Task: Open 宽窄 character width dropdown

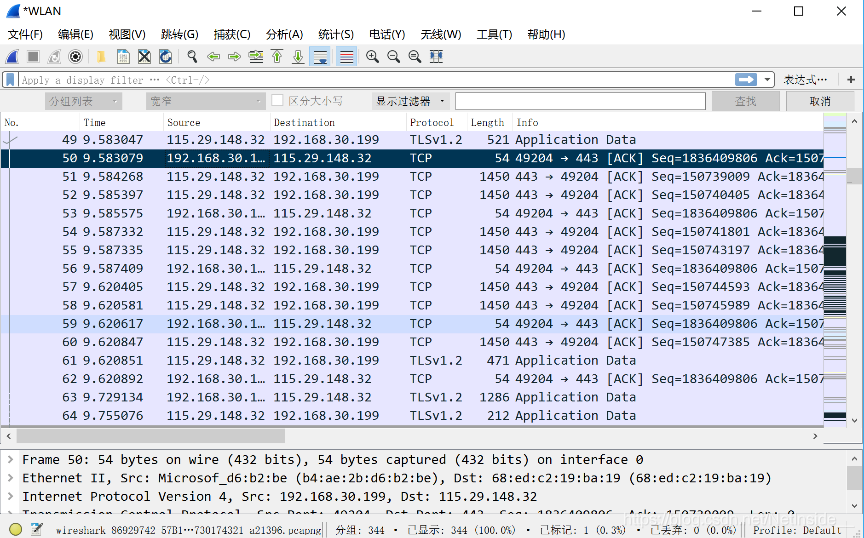Action: (206, 101)
